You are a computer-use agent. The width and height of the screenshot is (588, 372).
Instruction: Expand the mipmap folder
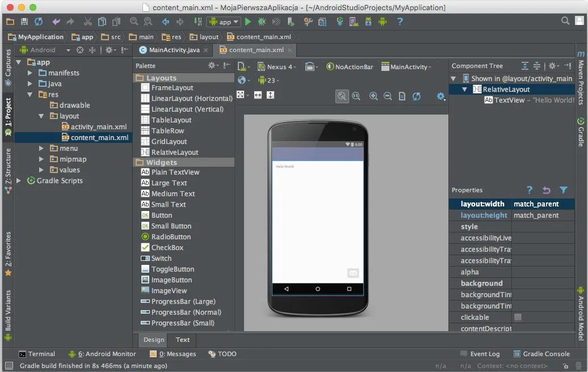pos(41,159)
